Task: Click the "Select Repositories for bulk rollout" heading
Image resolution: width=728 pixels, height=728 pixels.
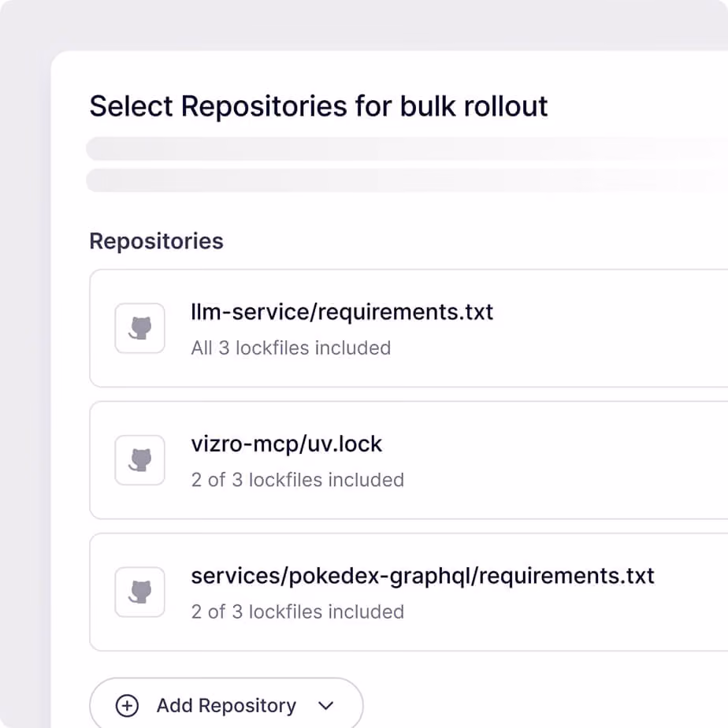Action: pyautogui.click(x=318, y=106)
